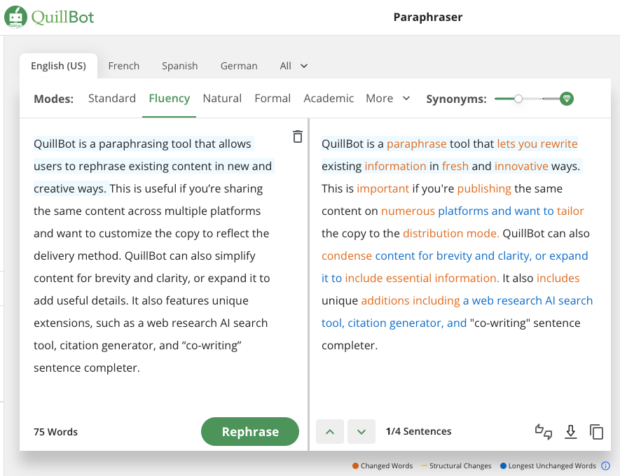The width and height of the screenshot is (620, 476).
Task: Switch to the French language tab
Action: click(124, 66)
